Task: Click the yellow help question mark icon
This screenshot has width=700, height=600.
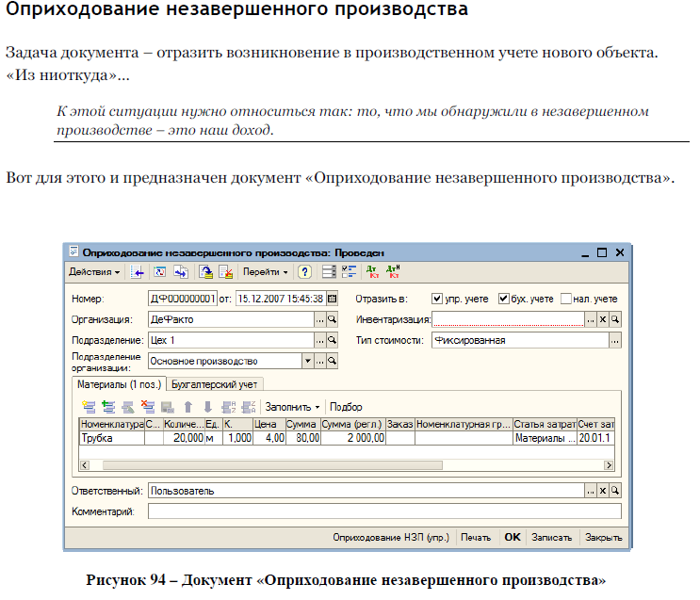Action: tap(304, 272)
